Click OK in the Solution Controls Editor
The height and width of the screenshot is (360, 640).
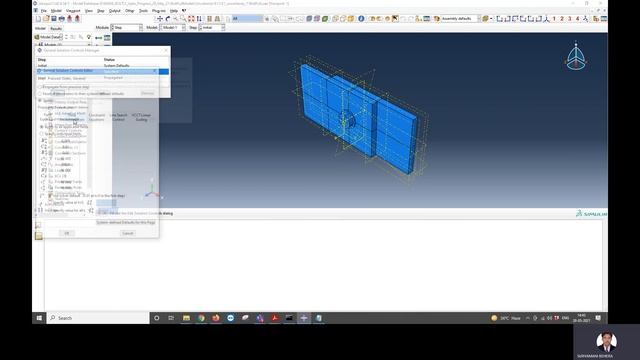(x=67, y=233)
